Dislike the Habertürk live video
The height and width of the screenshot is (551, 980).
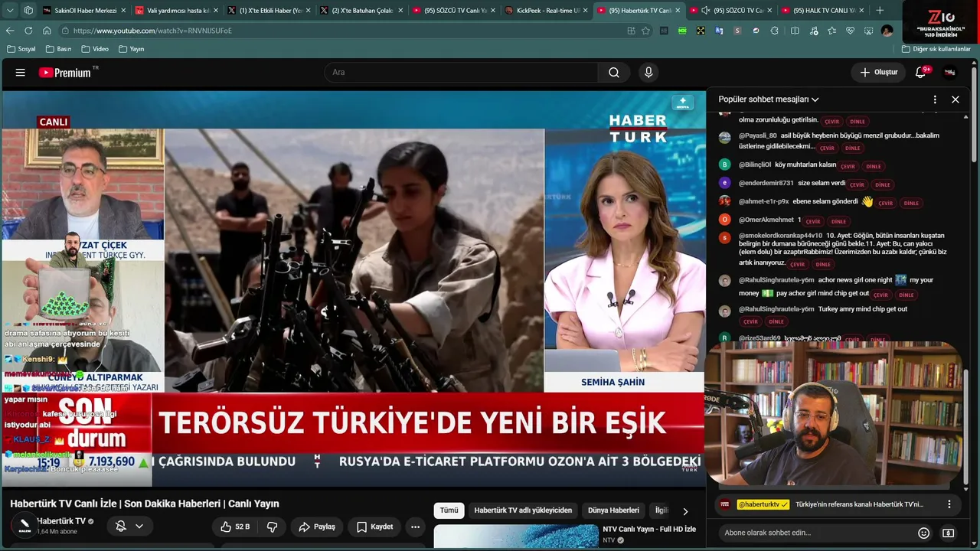coord(272,527)
